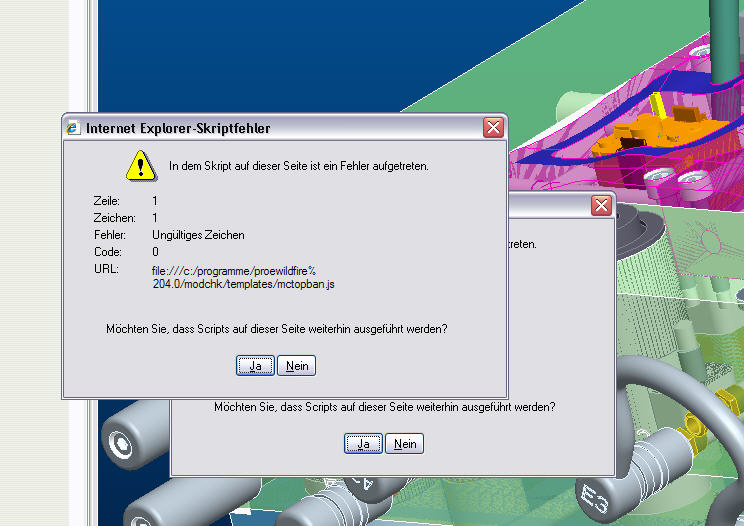The width and height of the screenshot is (744, 526).
Task: Select the 'Ungültiges Zeichen' error text
Action: (x=198, y=235)
